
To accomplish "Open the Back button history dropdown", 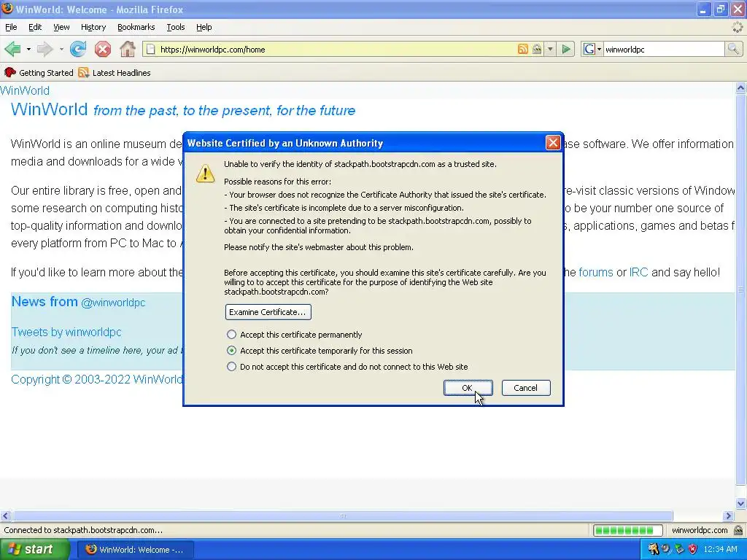I will [x=28, y=49].
